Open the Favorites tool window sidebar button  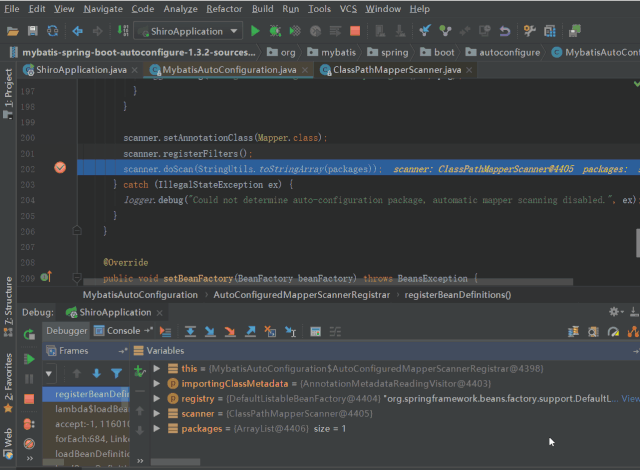[8, 383]
